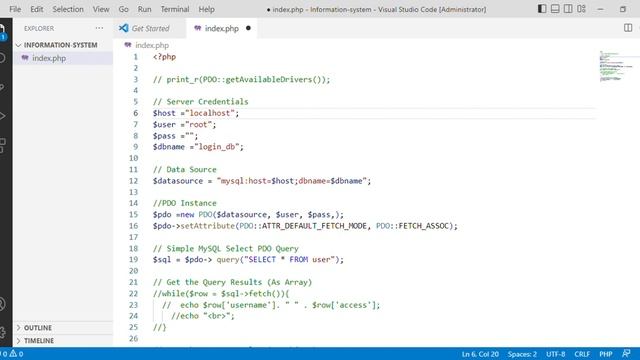Click the <?php opening tag
This screenshot has height=360, width=640.
coord(164,57)
